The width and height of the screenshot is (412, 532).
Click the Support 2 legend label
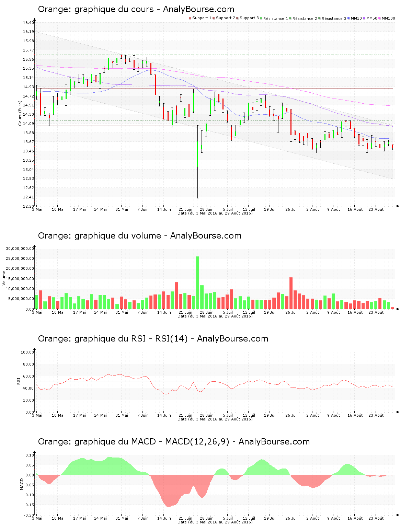tap(226, 18)
